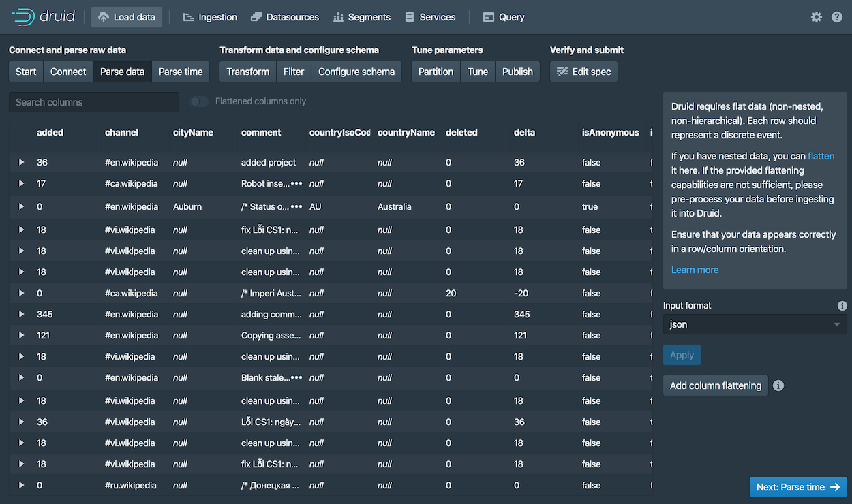Open the Learn more link
This screenshot has width=852, height=504.
pos(695,269)
